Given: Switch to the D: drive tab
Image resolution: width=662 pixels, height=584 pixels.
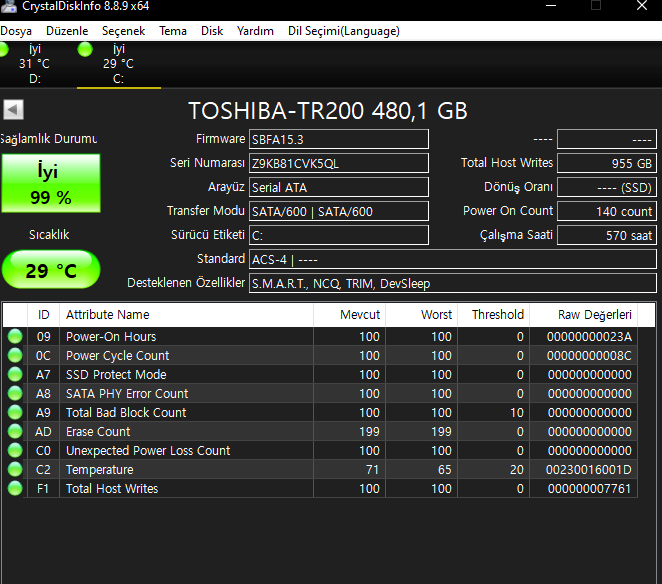Looking at the screenshot, I should (x=35, y=64).
